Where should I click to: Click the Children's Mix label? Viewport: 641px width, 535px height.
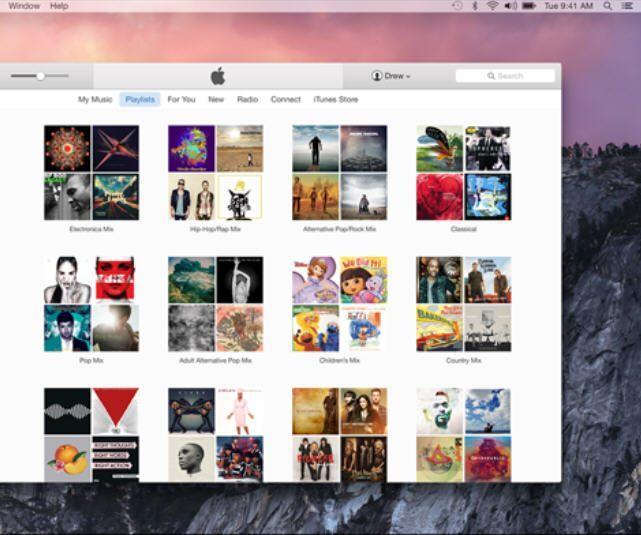(x=339, y=360)
